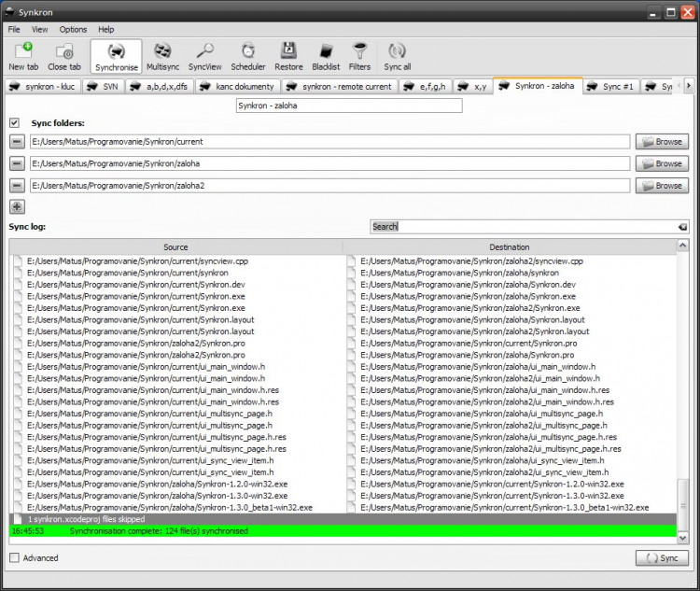Switch to the Sync #1 tab
Screen dimensions: 700x591
611,87
